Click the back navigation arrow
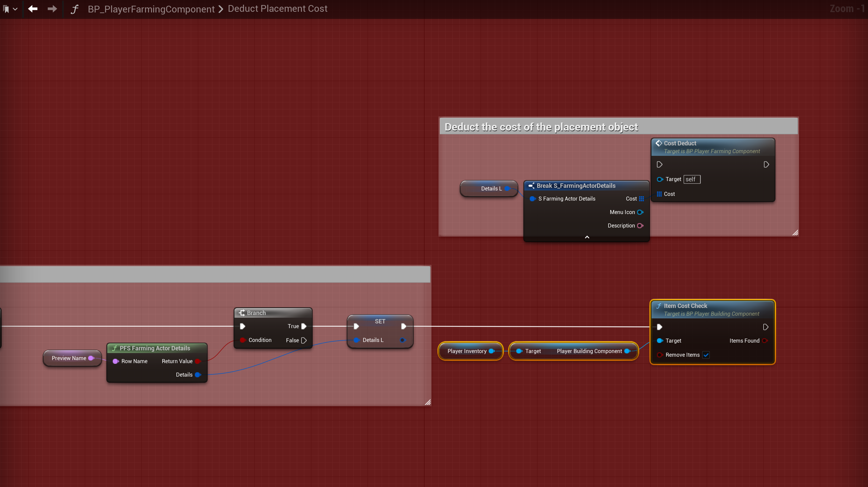 [33, 9]
